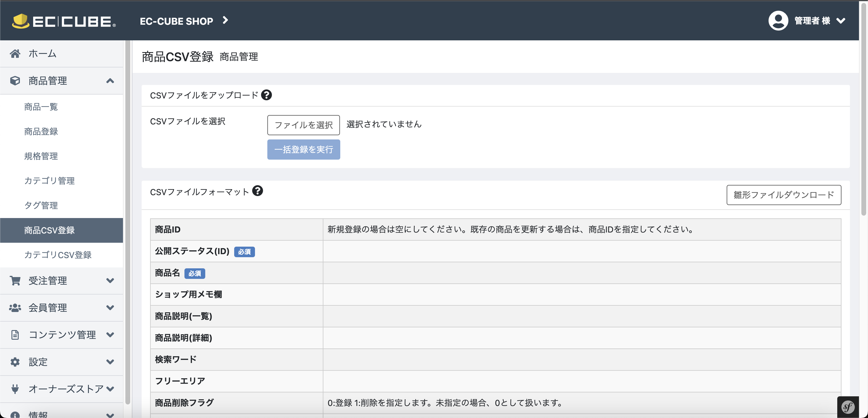The image size is (868, 418).
Task: Open the Symfony debug toolbar icon
Action: [x=848, y=407]
